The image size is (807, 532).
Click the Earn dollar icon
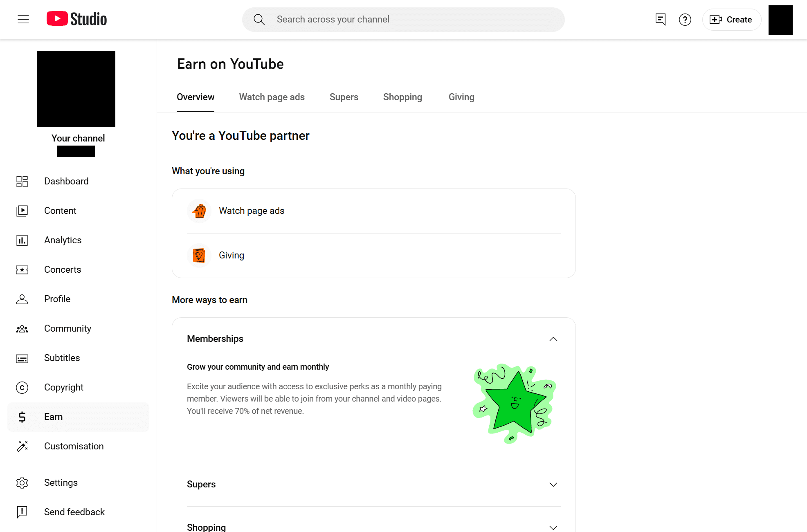click(22, 417)
